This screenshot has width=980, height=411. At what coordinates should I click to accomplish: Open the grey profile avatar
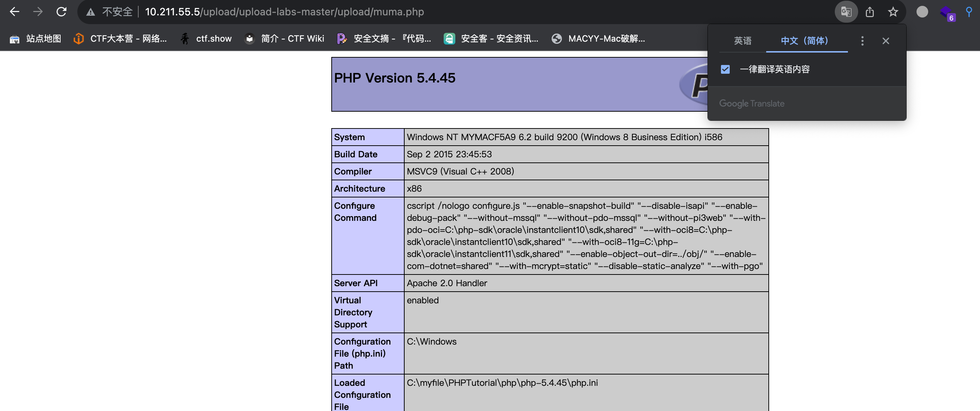[x=922, y=12]
